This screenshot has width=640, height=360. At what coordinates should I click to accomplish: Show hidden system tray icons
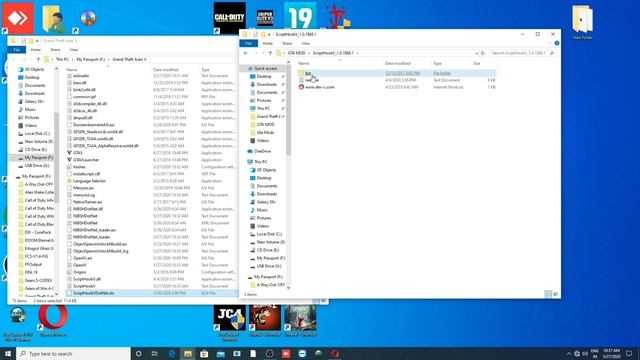click(x=568, y=353)
